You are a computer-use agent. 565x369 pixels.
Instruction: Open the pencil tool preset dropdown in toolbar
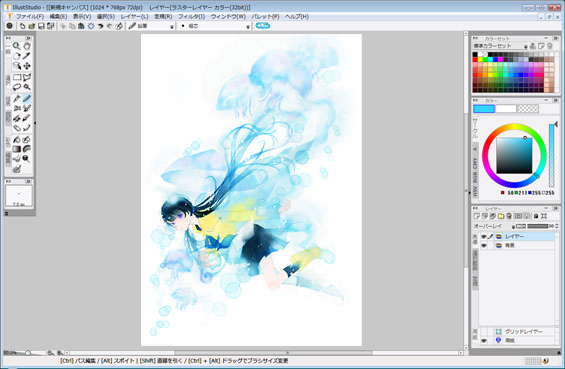click(x=172, y=26)
